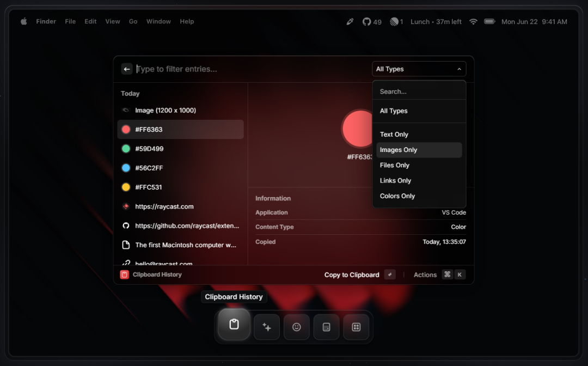Open the Help menu

click(187, 21)
